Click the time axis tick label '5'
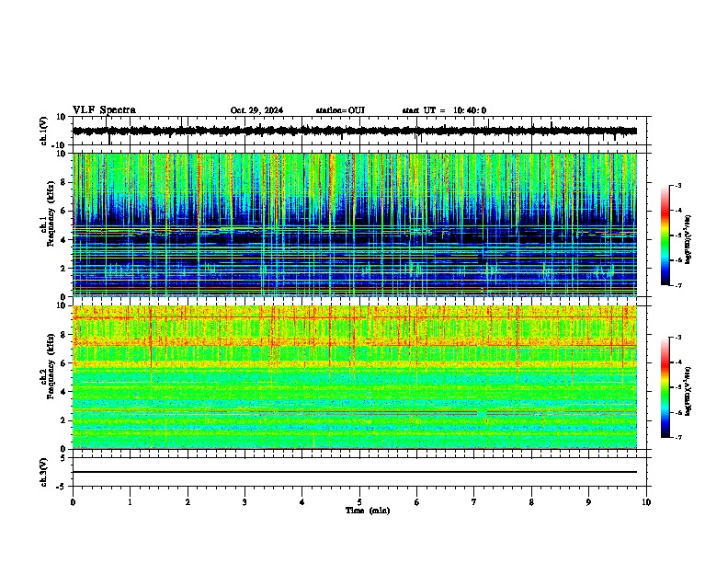Screen dimensions: 728x563 359,502
